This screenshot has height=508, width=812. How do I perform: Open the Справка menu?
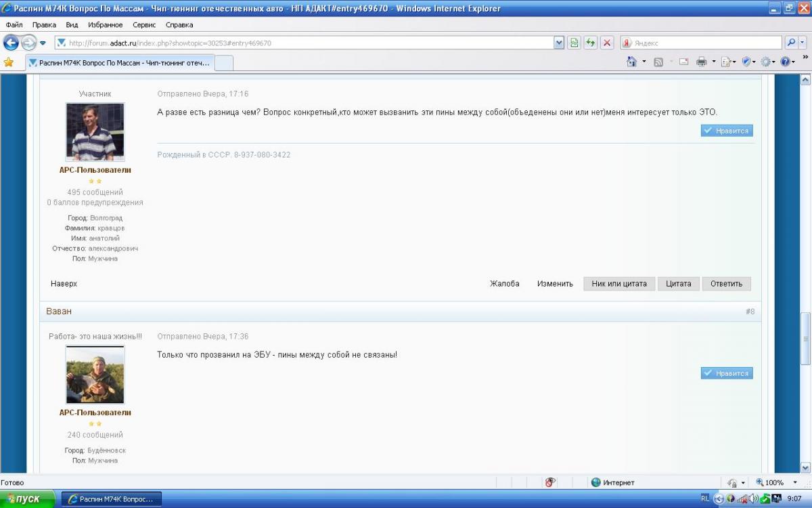[x=179, y=24]
